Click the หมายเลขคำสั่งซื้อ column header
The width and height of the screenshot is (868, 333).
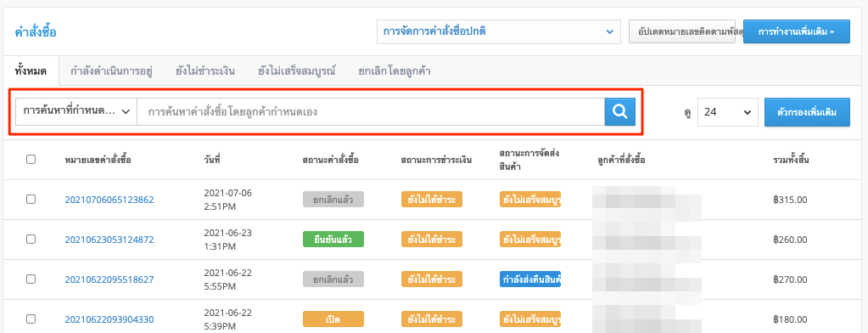[x=98, y=160]
